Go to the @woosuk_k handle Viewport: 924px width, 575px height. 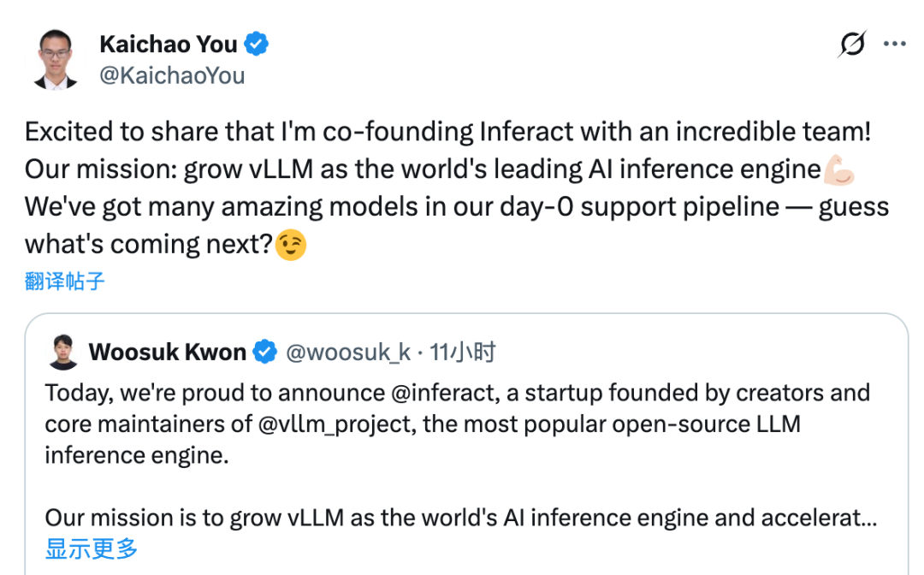click(x=348, y=352)
